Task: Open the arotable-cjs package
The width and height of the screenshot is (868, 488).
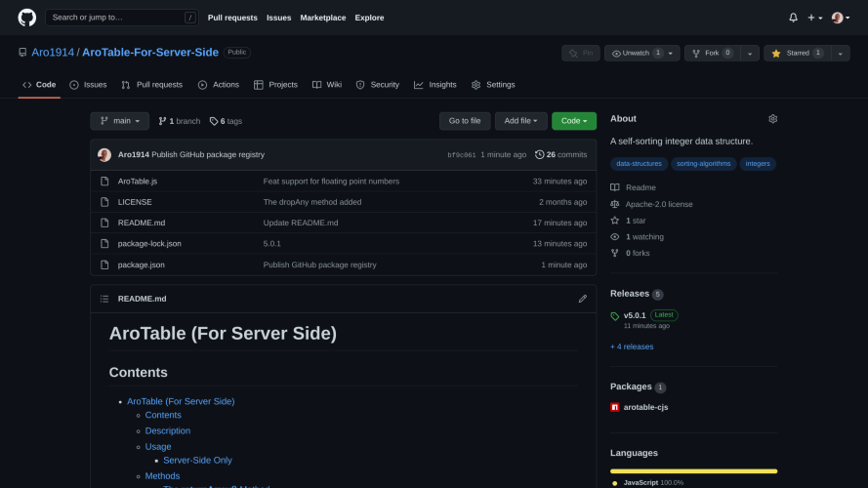Action: point(645,407)
